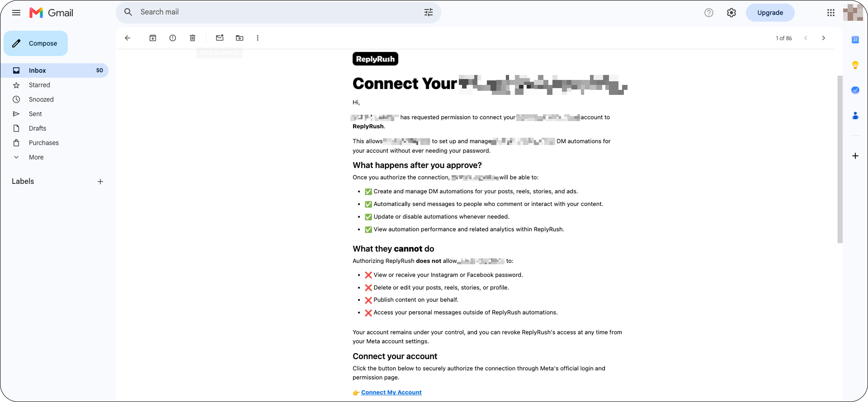Click the Compose button
The image size is (868, 402).
tap(36, 43)
